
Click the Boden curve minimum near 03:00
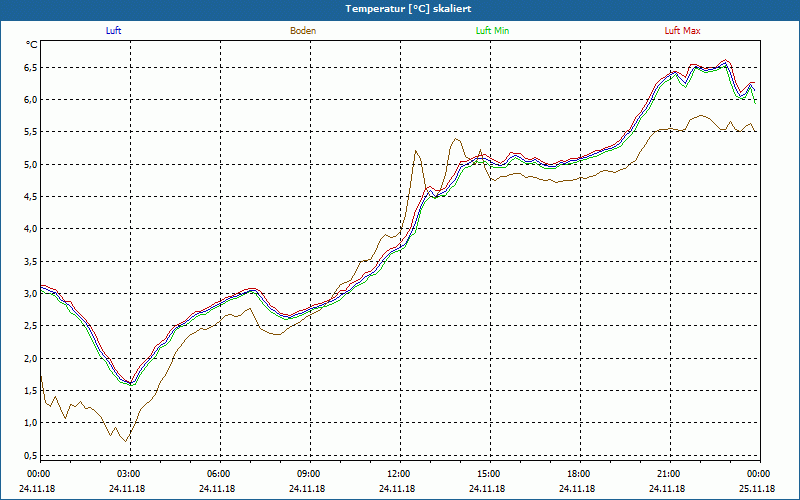[x=126, y=441]
